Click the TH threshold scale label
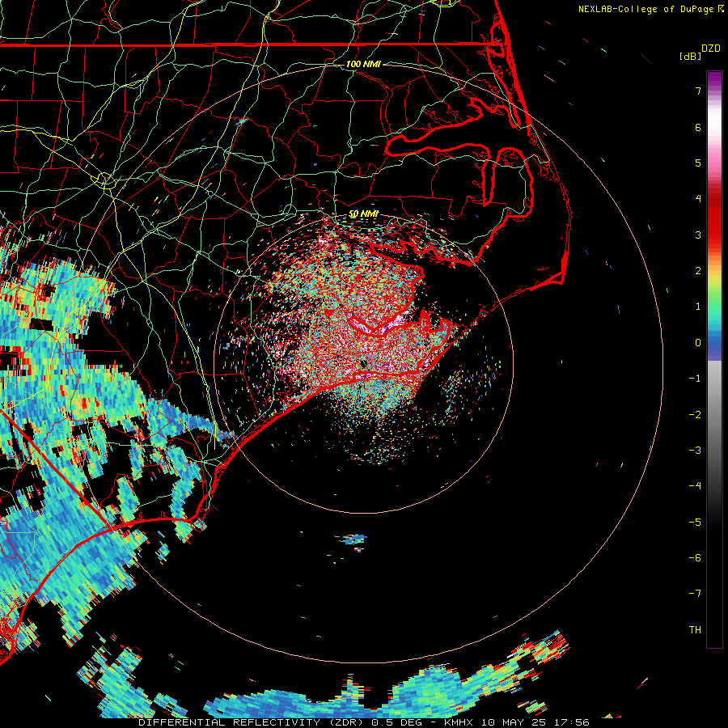Screen dimensions: 728x728 point(695,630)
